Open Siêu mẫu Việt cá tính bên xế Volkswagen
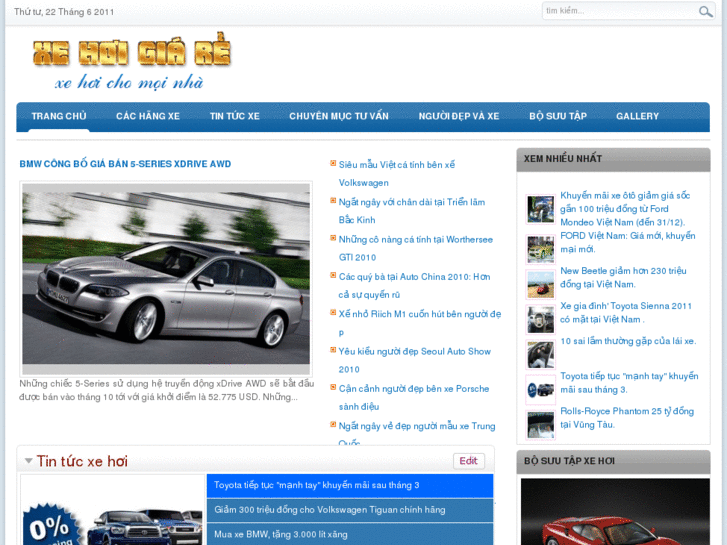The image size is (727, 545). click(397, 173)
